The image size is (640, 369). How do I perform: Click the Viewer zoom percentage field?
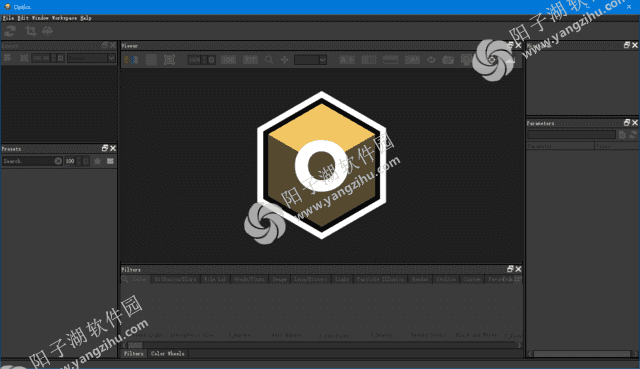[x=194, y=60]
